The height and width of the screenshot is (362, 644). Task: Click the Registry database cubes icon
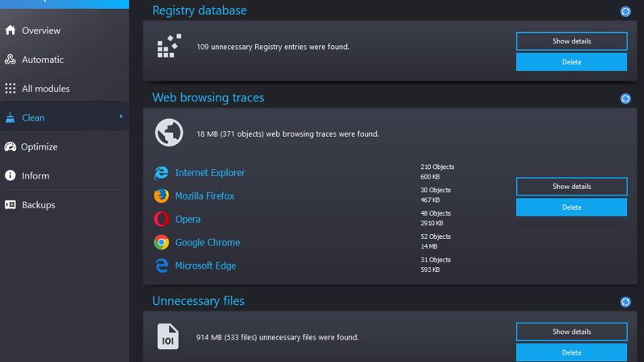169,46
